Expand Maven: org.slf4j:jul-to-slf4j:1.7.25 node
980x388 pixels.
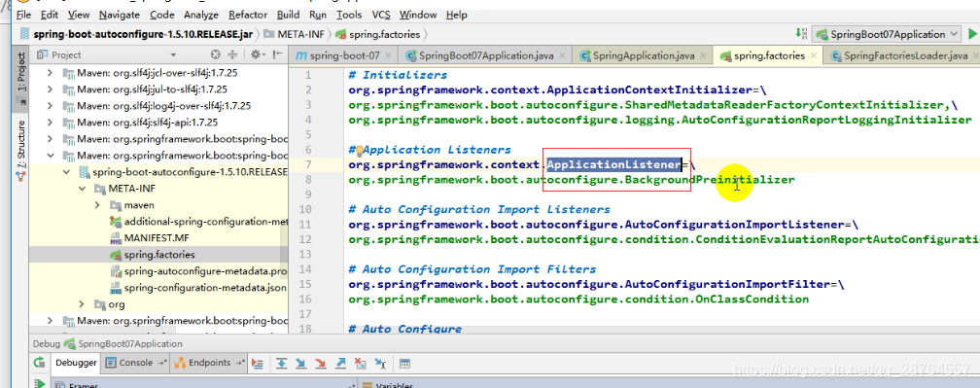(51, 89)
